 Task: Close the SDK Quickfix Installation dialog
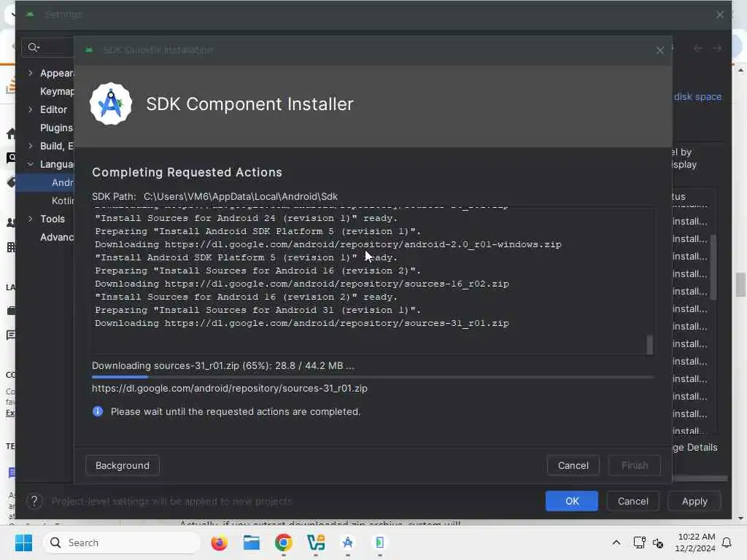[x=659, y=50]
